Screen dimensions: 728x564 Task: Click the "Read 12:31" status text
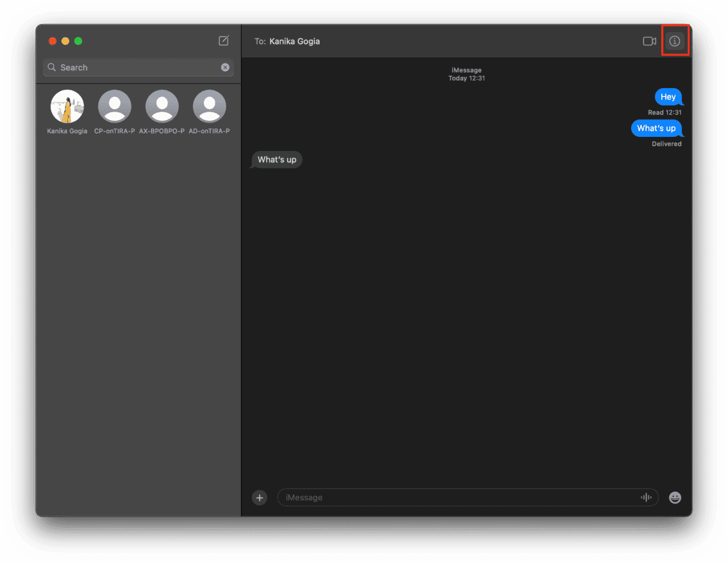click(x=665, y=113)
